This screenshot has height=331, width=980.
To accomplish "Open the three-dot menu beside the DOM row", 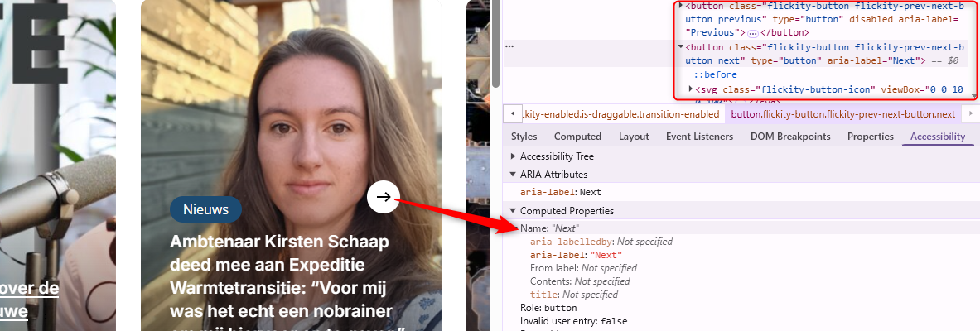I will click(x=509, y=47).
